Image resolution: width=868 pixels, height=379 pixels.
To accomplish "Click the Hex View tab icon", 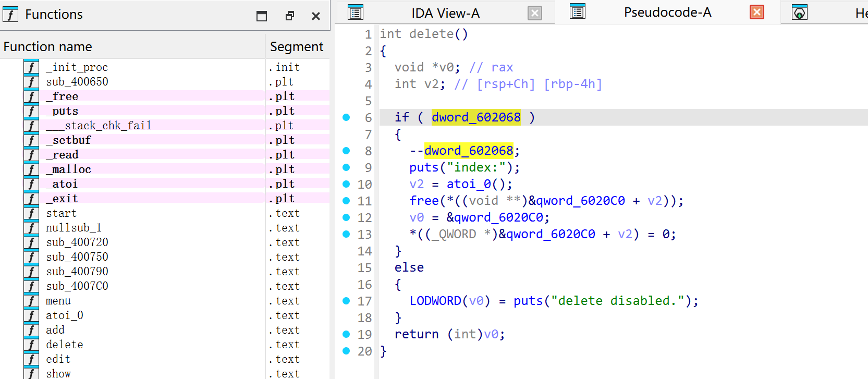I will tap(800, 12).
